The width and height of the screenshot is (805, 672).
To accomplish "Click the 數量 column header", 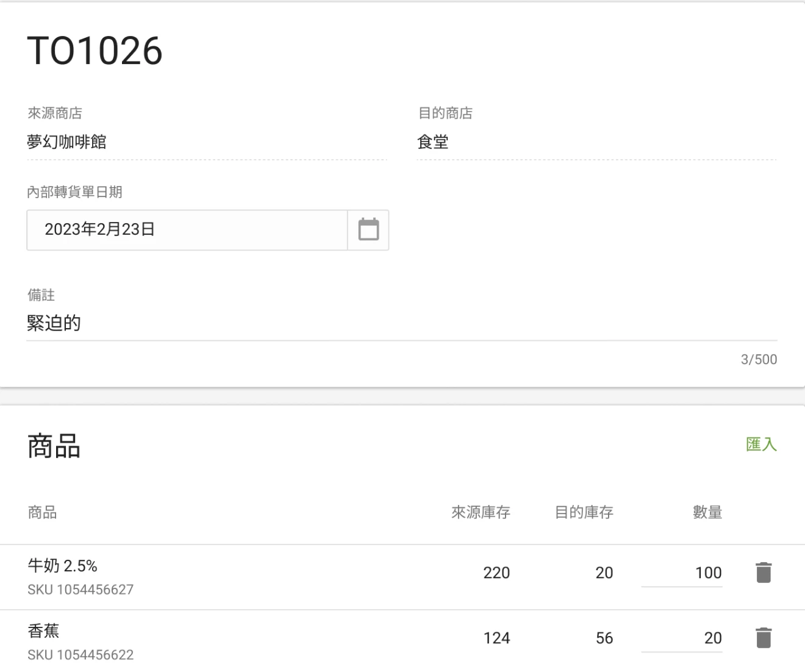I will [707, 513].
